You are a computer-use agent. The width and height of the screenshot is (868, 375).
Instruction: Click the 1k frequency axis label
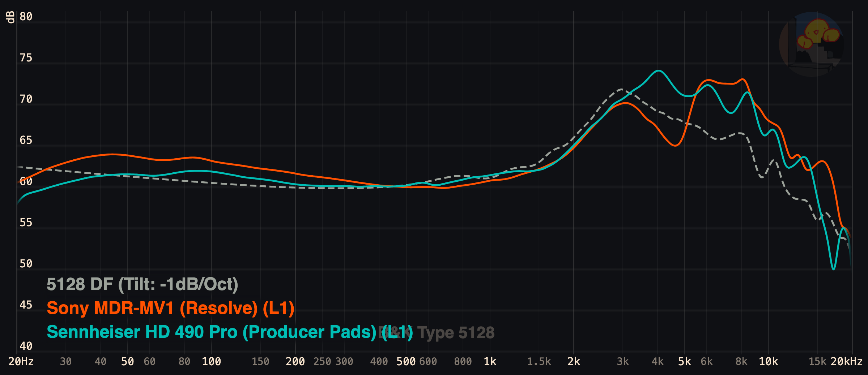pos(490,362)
